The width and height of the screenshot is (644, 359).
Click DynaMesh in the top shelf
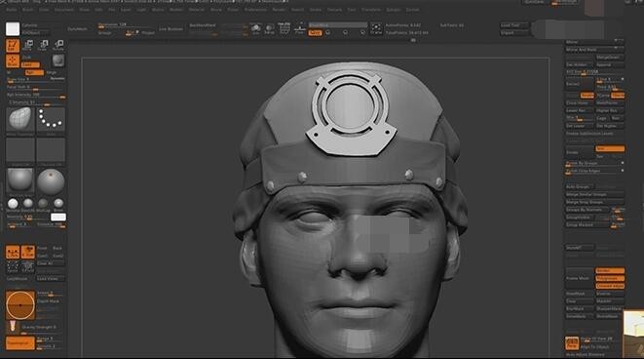point(78,29)
